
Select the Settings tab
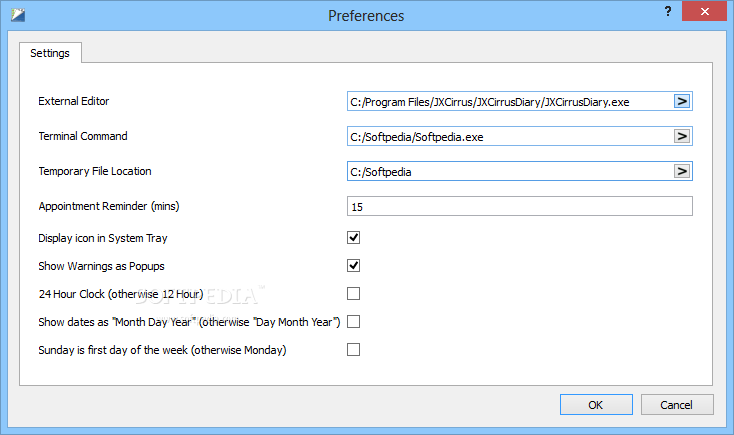coord(50,53)
